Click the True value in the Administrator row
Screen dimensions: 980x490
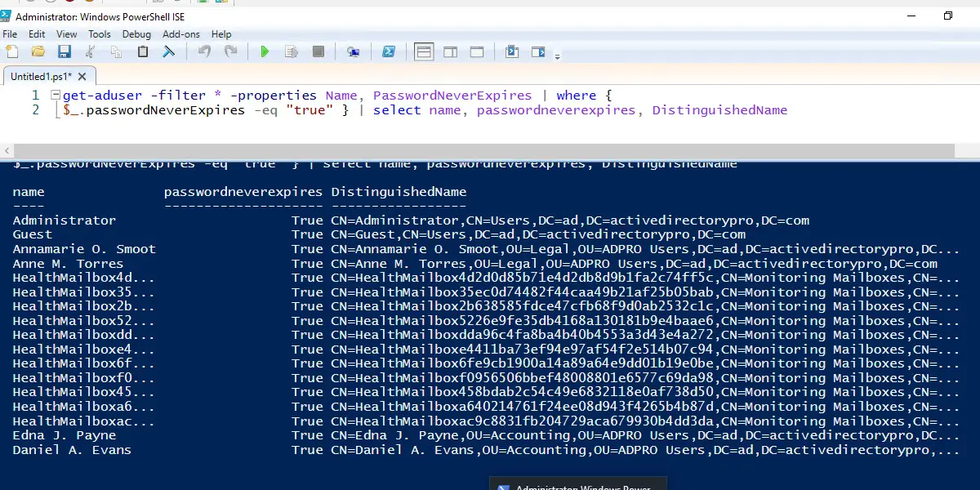coord(307,220)
